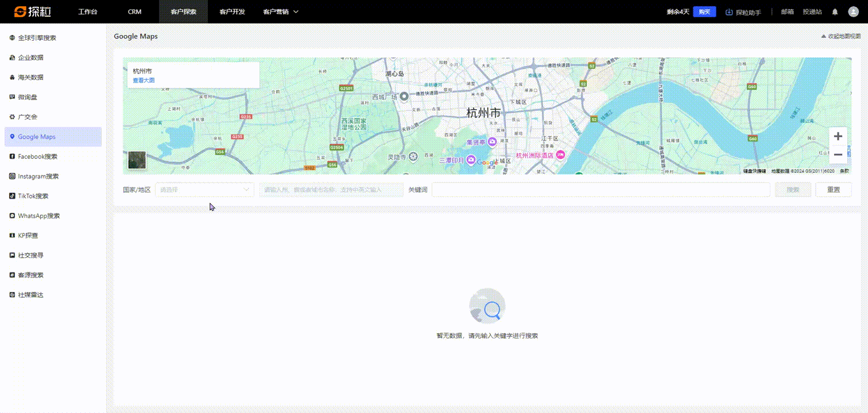This screenshot has width=868, height=413.
Task: Click the 查看大图 link on the map
Action: click(x=144, y=80)
